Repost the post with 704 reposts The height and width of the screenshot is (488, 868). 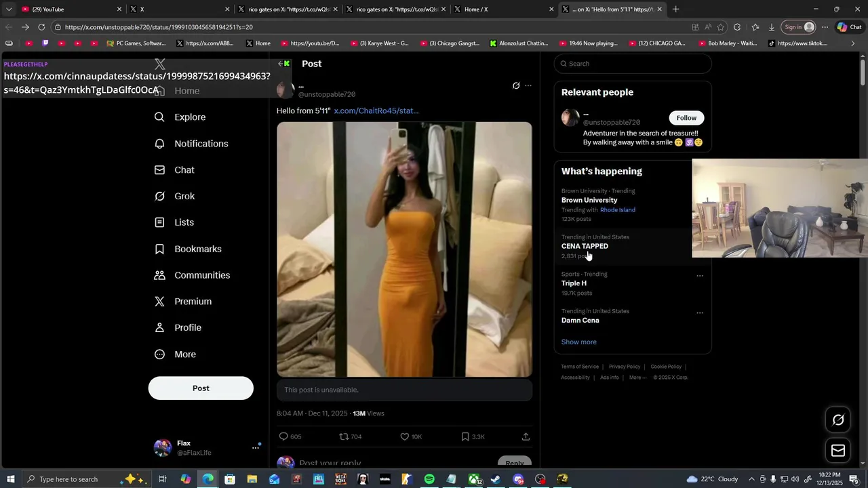click(x=351, y=436)
